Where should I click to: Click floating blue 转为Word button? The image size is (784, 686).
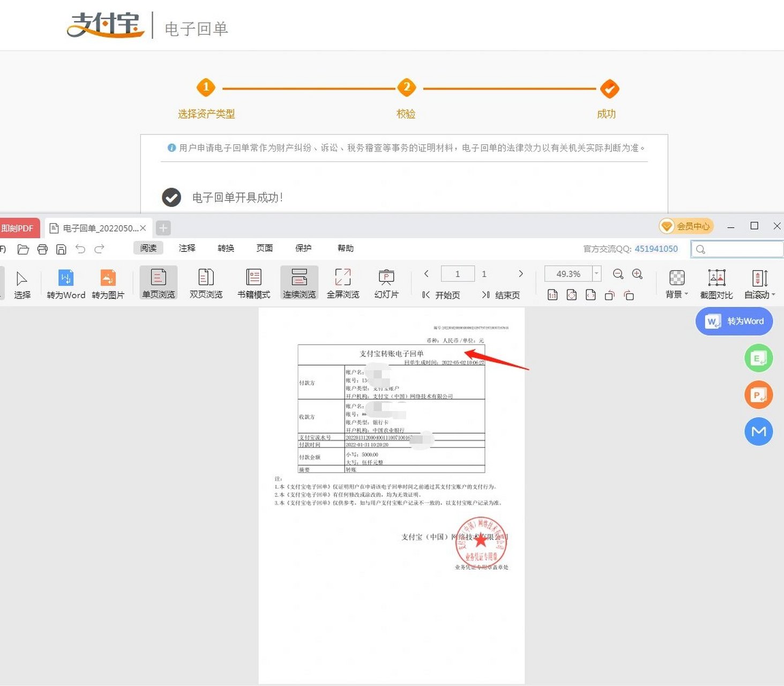point(734,322)
